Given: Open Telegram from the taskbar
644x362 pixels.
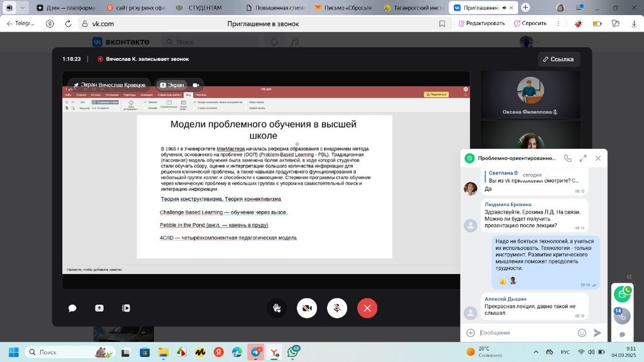Looking at the screenshot, I should (255, 352).
